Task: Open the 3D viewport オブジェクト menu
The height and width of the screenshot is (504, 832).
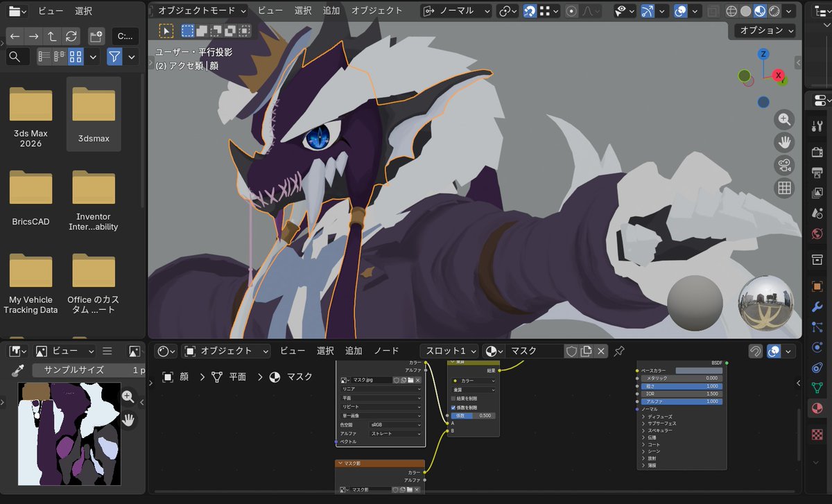Action: (x=376, y=11)
